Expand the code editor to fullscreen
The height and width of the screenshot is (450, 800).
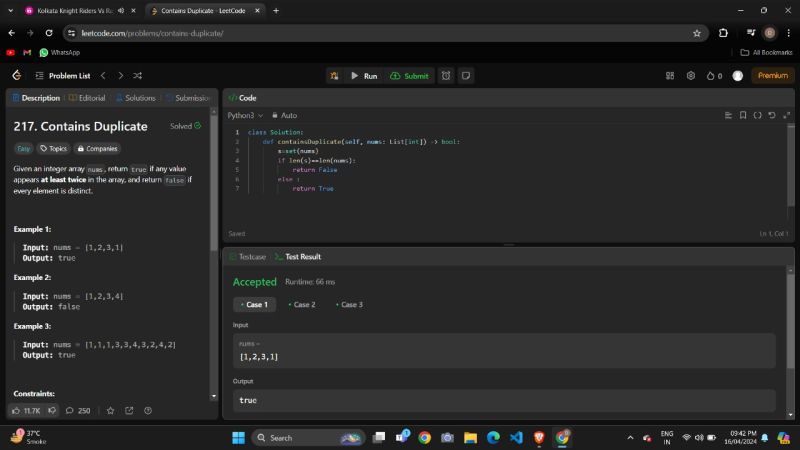point(785,115)
